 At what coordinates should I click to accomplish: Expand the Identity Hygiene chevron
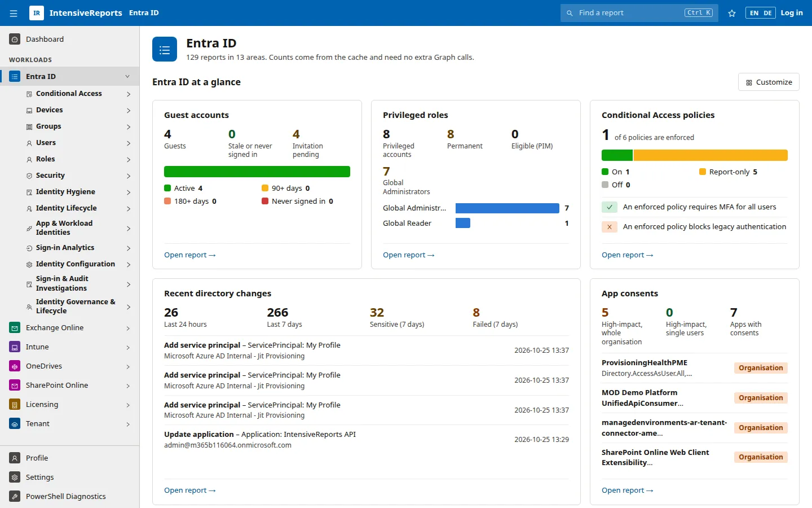129,192
